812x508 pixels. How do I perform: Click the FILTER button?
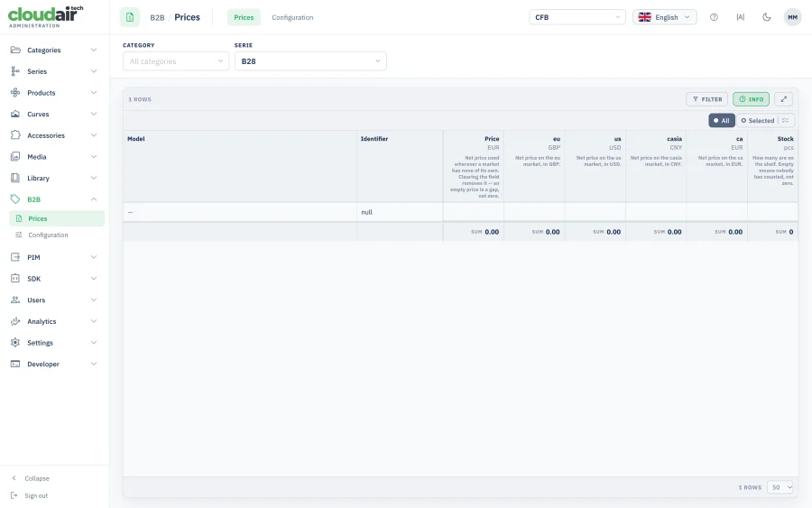pyautogui.click(x=706, y=99)
